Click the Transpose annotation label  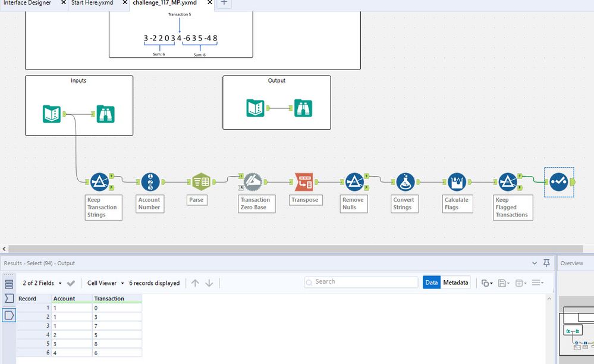306,200
